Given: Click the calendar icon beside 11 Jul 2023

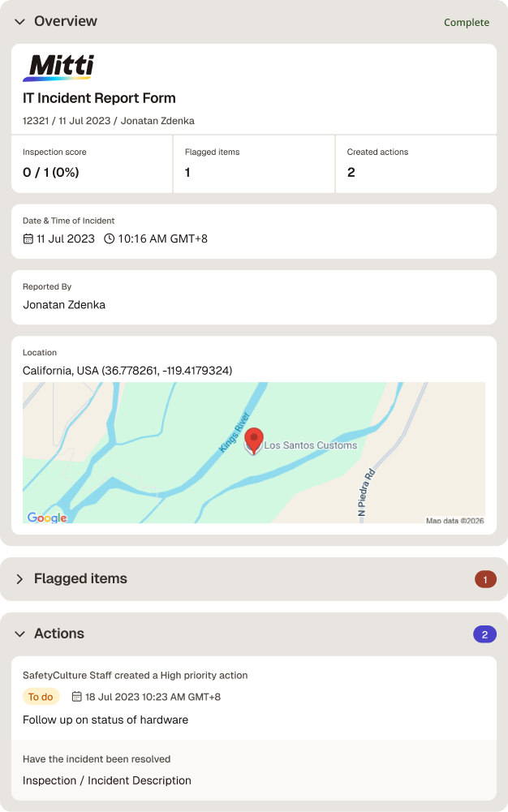Looking at the screenshot, I should (28, 238).
